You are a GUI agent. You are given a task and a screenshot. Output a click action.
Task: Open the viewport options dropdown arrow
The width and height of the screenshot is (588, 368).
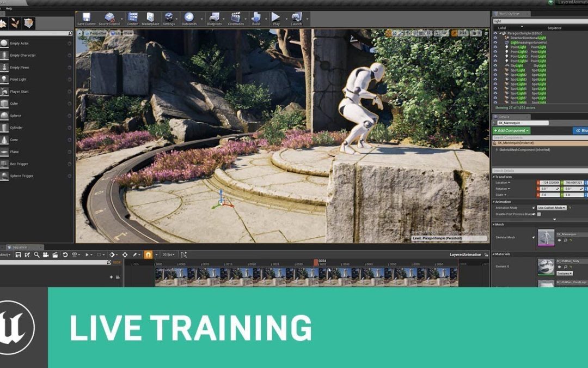coord(80,33)
